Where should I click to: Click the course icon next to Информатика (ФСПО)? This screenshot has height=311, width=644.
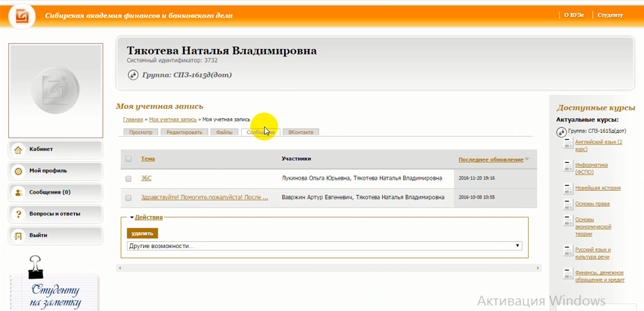[569, 166]
